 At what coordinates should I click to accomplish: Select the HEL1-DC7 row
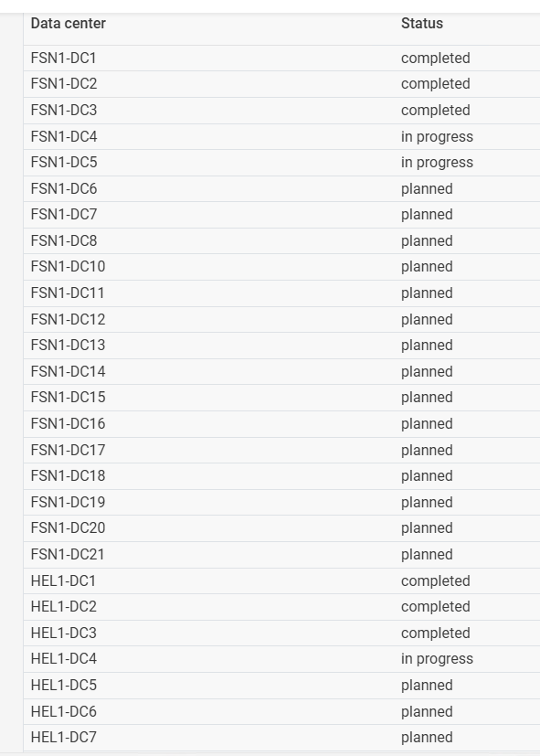[281, 737]
